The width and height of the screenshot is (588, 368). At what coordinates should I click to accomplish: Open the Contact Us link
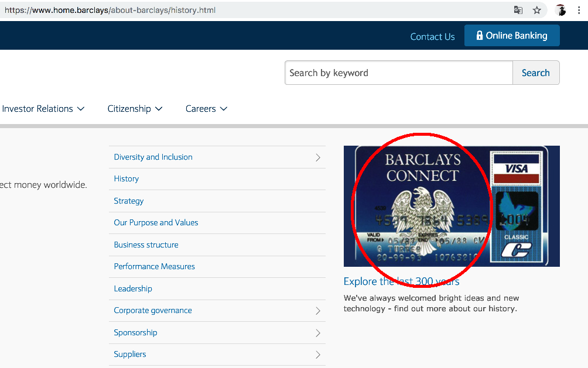coord(432,37)
